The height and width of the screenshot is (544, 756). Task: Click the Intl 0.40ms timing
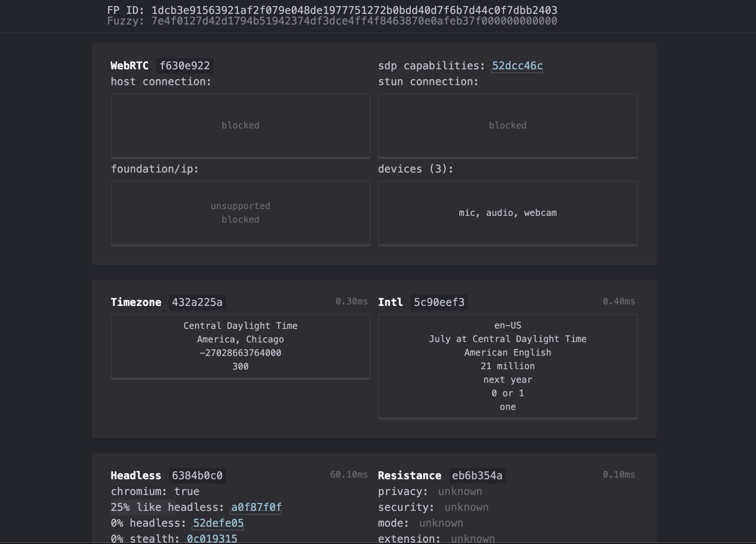[619, 301]
